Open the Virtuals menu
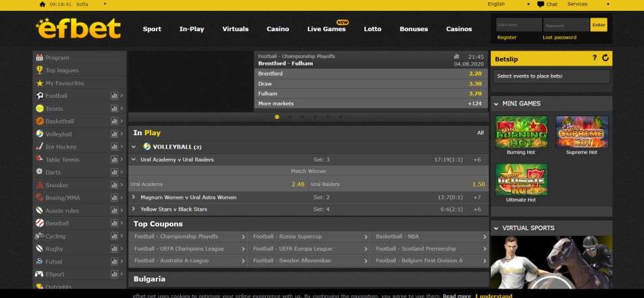The image size is (644, 298). pos(236,29)
